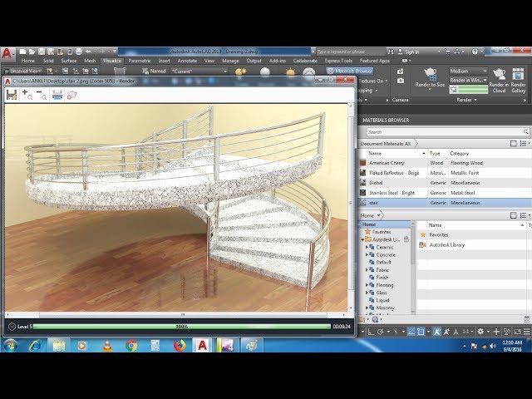Open Google Chrome from the taskbar
Image resolution: width=532 pixels, height=399 pixels.
pos(131,345)
